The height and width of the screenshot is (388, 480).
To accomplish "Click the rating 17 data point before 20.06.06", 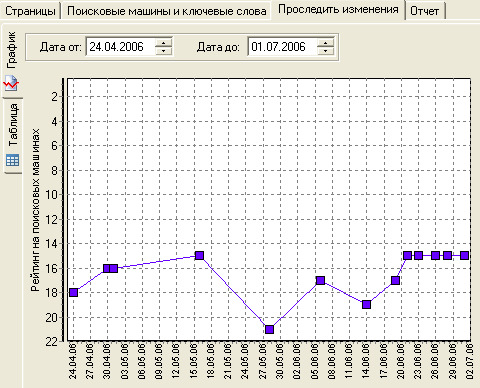I will tap(395, 280).
